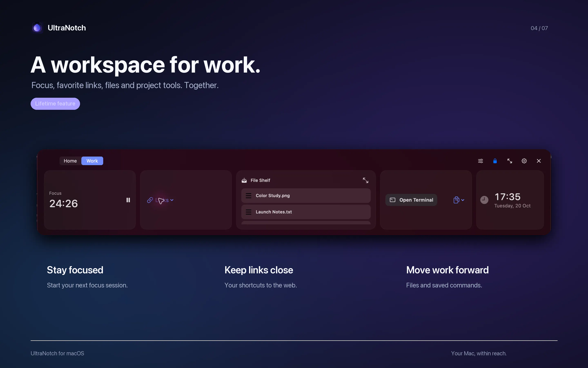
Task: Click the Open Terminal button
Action: pos(411,200)
